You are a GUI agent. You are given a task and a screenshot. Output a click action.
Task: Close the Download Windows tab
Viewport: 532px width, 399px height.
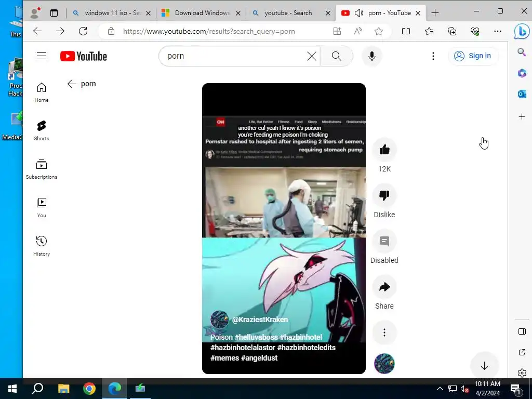coord(238,13)
